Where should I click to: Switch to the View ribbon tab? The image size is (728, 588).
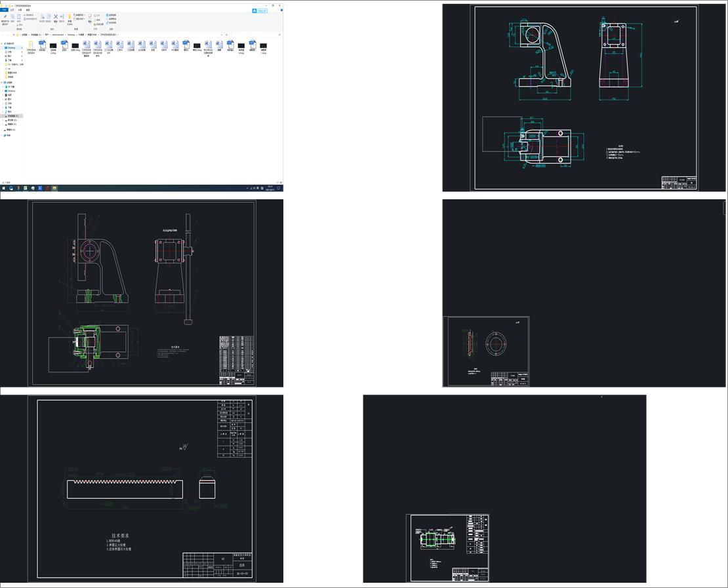click(28, 10)
